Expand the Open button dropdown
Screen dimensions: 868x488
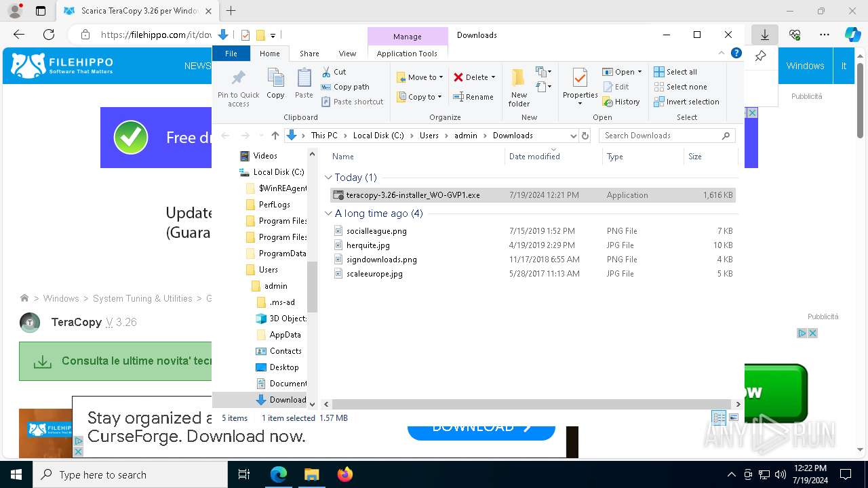[x=639, y=72]
